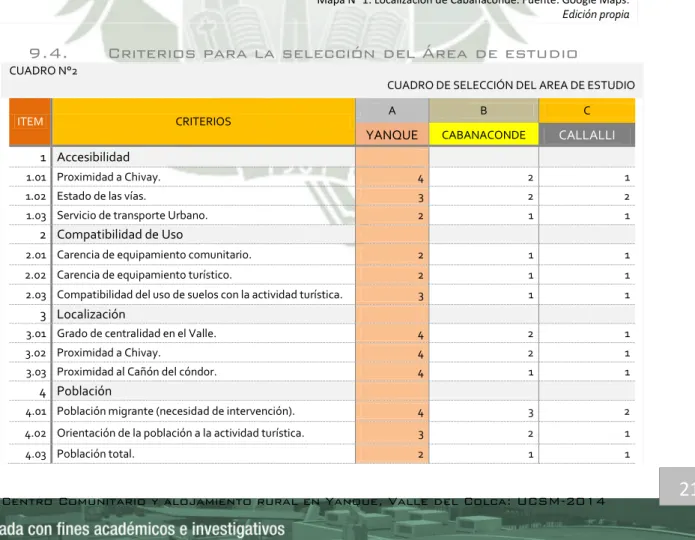The height and width of the screenshot is (540, 695).
Task: Click 'Grado de centralidad en el Valle.'
Action: [x=137, y=333]
